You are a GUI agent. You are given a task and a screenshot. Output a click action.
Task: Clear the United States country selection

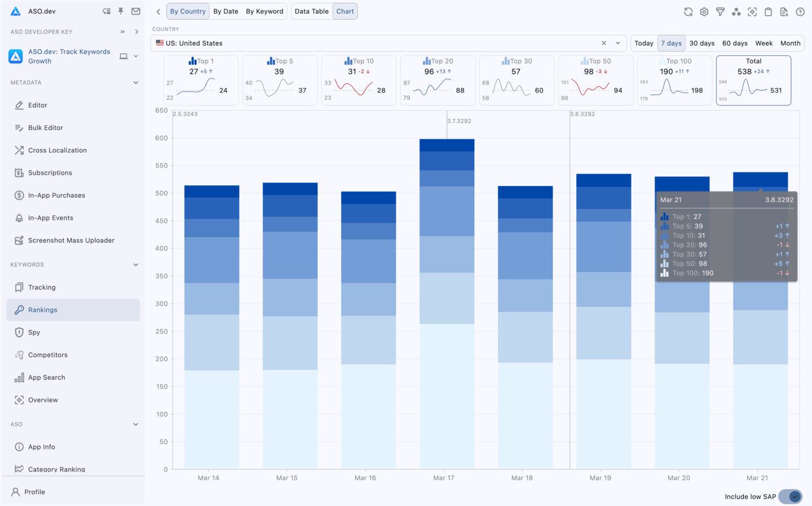[603, 42]
